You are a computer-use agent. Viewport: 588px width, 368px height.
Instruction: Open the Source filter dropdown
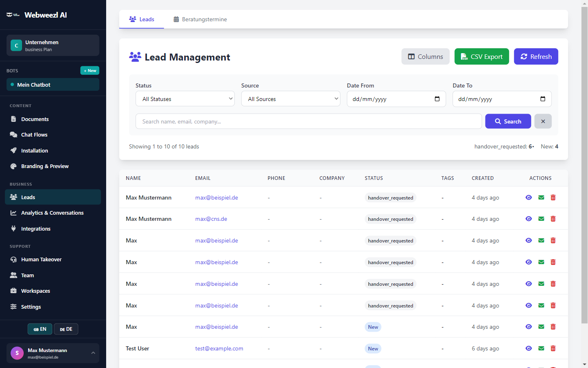(290, 99)
